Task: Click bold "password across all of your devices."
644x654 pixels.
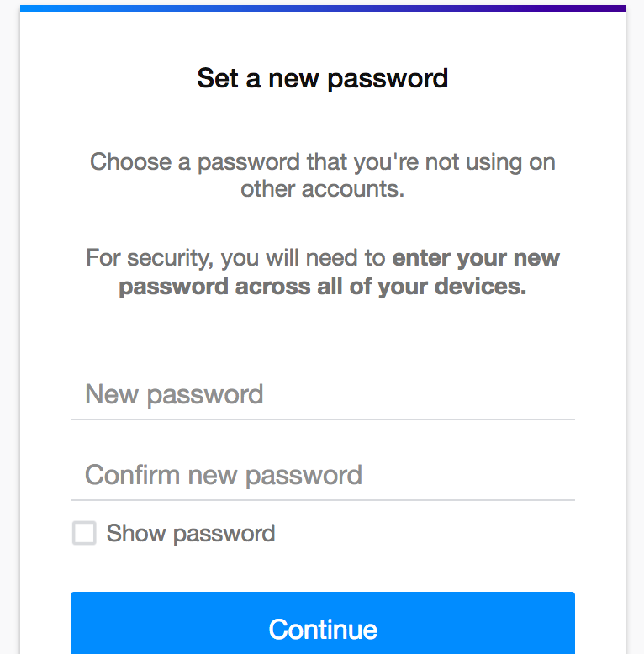Action: (322, 287)
